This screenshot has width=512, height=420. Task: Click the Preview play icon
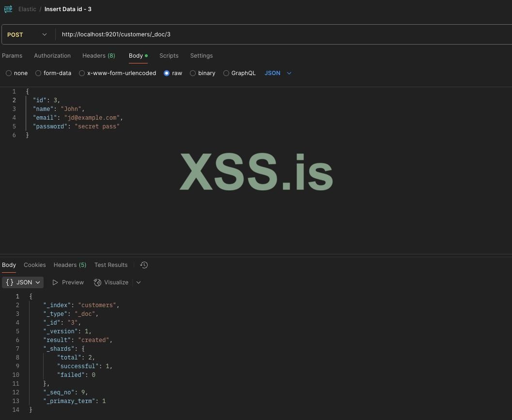(x=55, y=282)
